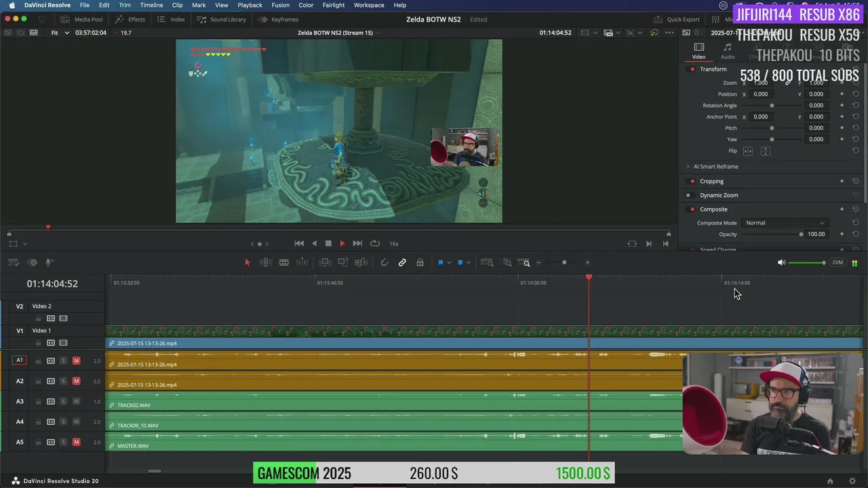868x488 pixels.
Task: Open the Sound Library panel
Action: 222,20
